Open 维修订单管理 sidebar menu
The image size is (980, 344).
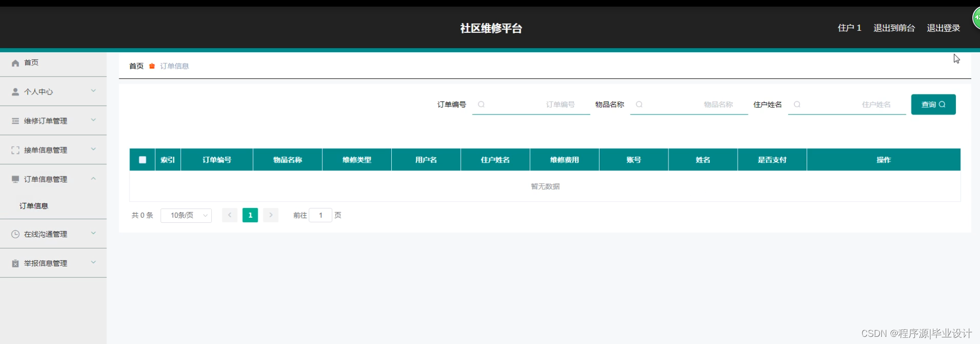53,121
